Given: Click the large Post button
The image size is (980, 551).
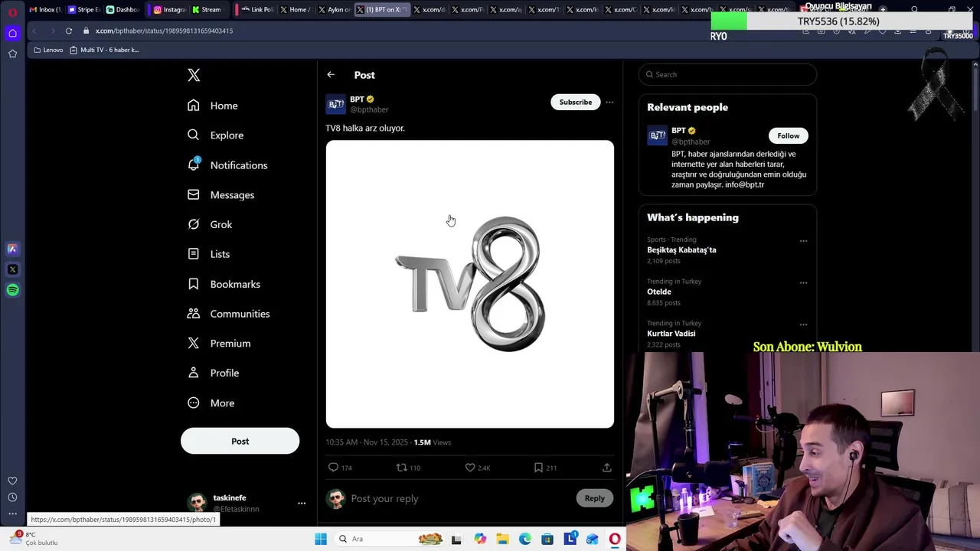Looking at the screenshot, I should pos(240,441).
